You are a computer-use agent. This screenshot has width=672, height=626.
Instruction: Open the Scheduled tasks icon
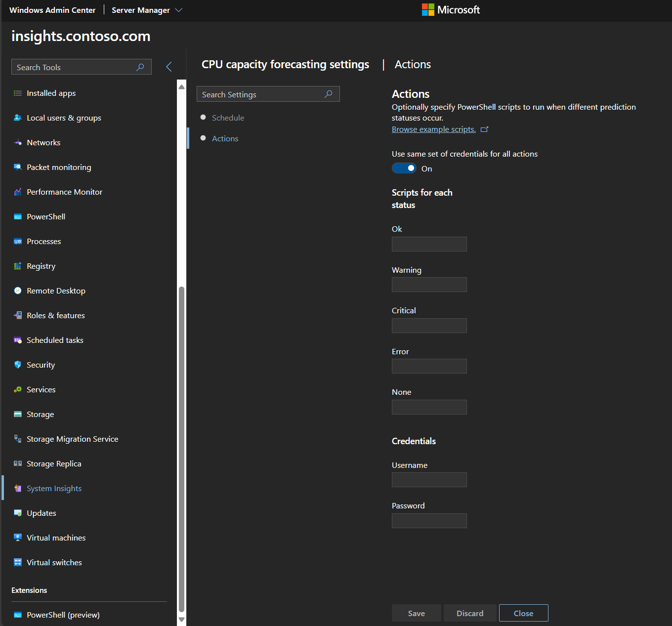[x=18, y=340]
